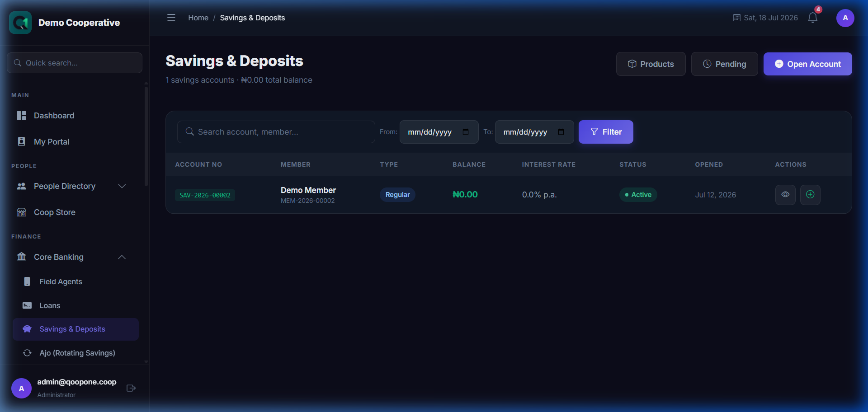Click the Products button
This screenshot has width=868, height=412.
pos(651,64)
